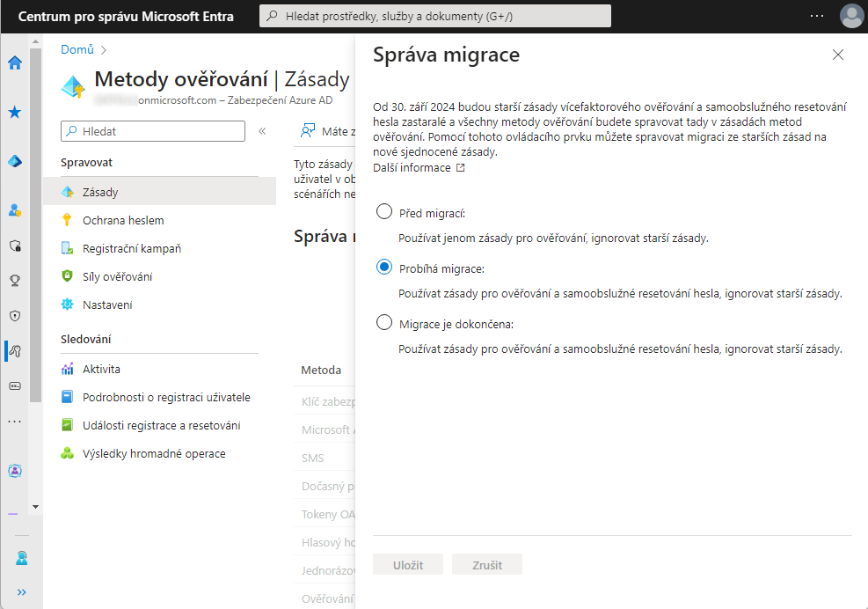Click the SMS method row
The height and width of the screenshot is (609, 868).
325,458
